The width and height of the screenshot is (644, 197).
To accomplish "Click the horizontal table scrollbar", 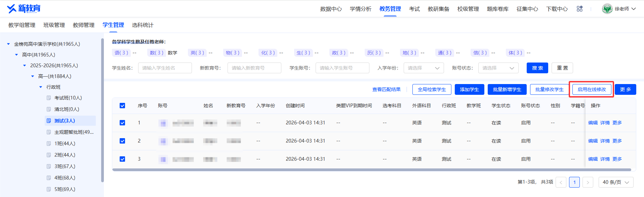I will point(371,170).
